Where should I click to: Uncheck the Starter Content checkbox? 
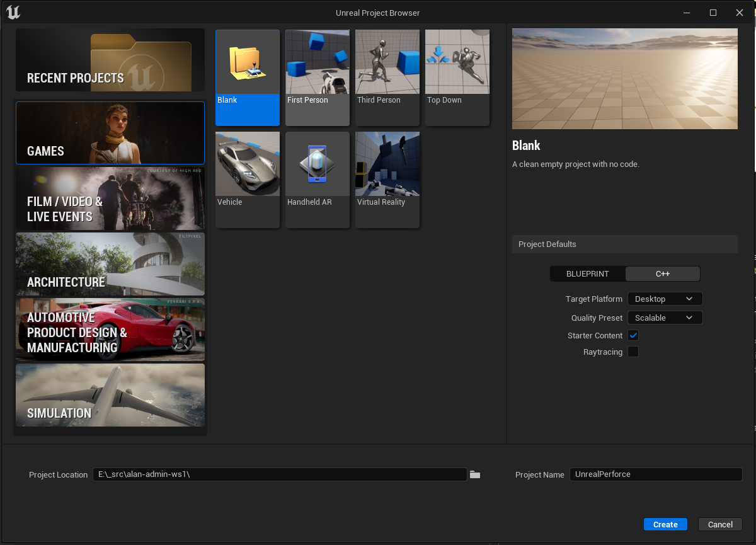(633, 335)
